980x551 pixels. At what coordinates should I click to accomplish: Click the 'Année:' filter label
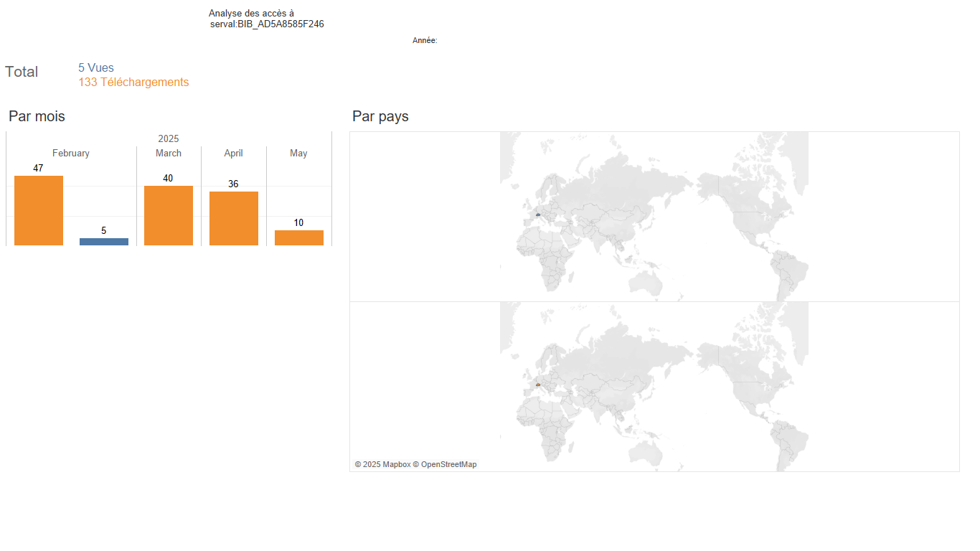coord(425,41)
